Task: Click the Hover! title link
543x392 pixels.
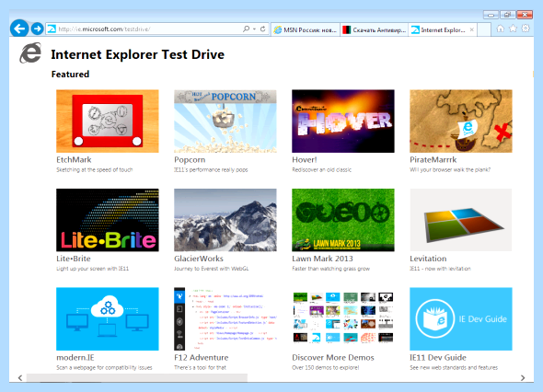Action: pos(305,159)
